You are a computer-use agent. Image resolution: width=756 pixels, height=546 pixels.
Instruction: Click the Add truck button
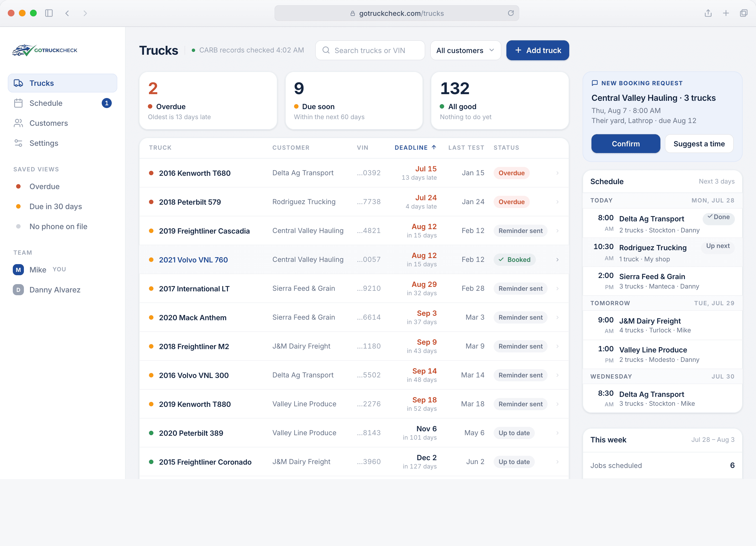coord(537,50)
